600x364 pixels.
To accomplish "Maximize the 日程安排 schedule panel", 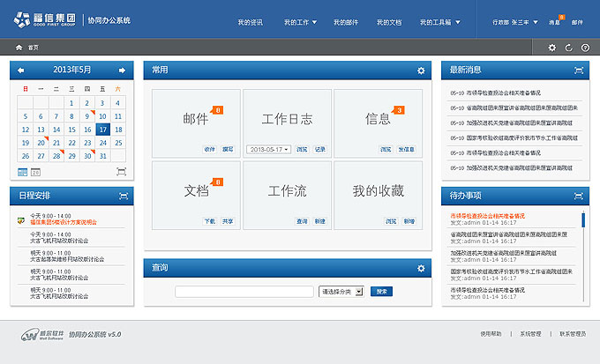I will point(123,195).
